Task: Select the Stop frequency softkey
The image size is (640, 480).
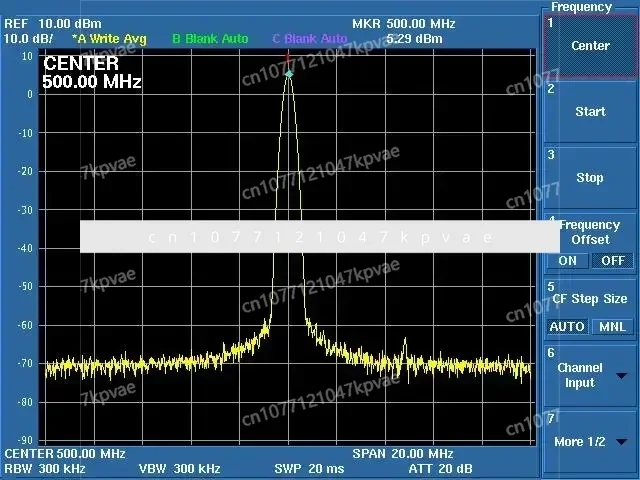Action: pos(590,178)
